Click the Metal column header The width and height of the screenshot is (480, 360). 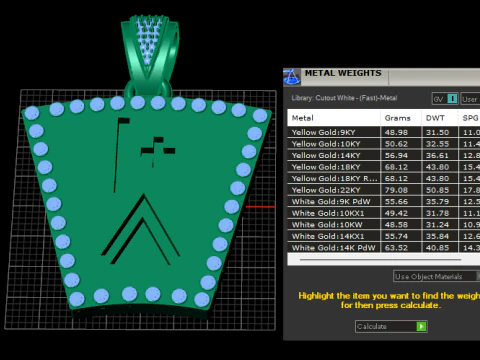coord(334,118)
